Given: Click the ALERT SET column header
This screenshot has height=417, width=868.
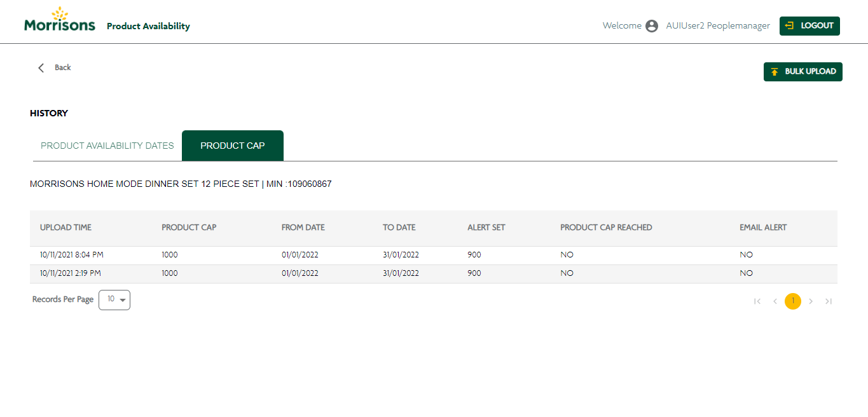Looking at the screenshot, I should [x=486, y=228].
